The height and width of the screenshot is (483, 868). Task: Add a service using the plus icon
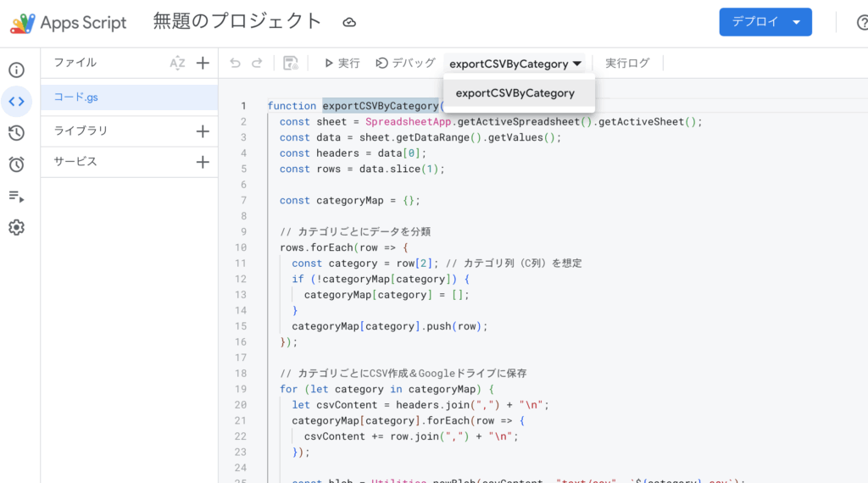[x=203, y=162]
